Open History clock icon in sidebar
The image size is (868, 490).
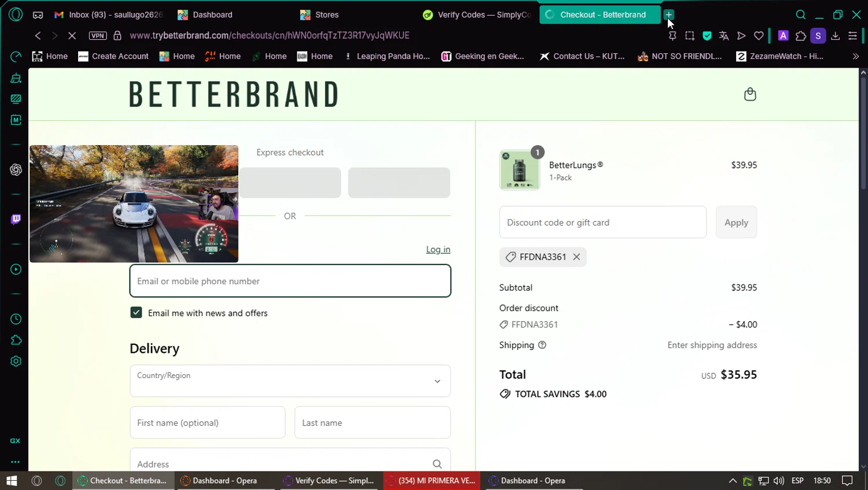(16, 319)
